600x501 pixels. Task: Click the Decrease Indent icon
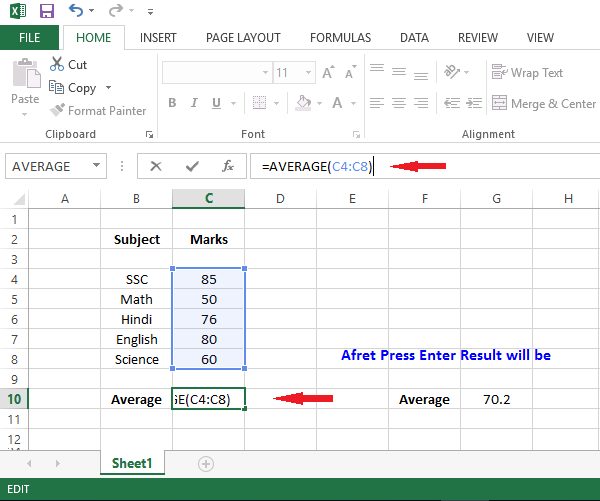point(452,103)
